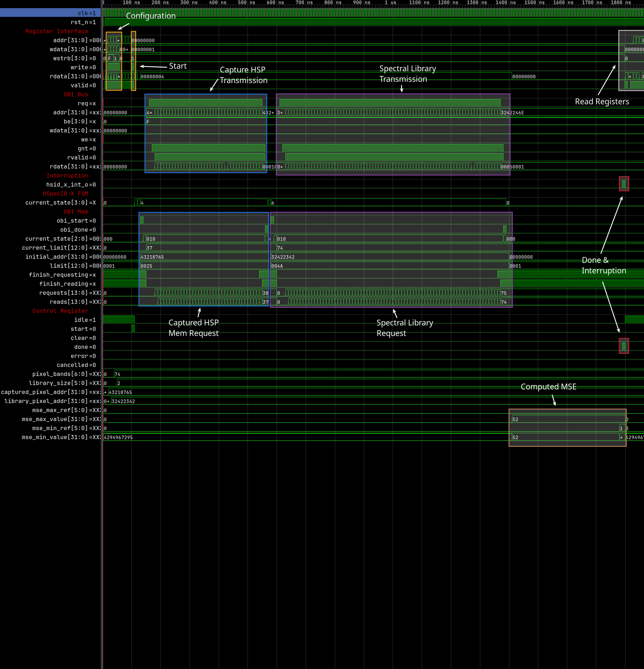Click the 1400 ns time ruler label
Image resolution: width=644 pixels, height=669 pixels.
506,3
